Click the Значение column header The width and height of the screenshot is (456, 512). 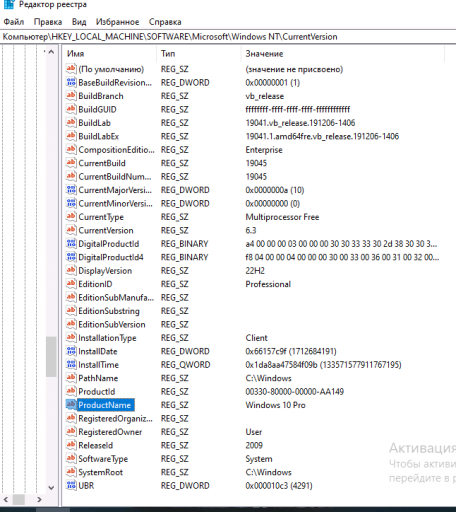(x=343, y=54)
